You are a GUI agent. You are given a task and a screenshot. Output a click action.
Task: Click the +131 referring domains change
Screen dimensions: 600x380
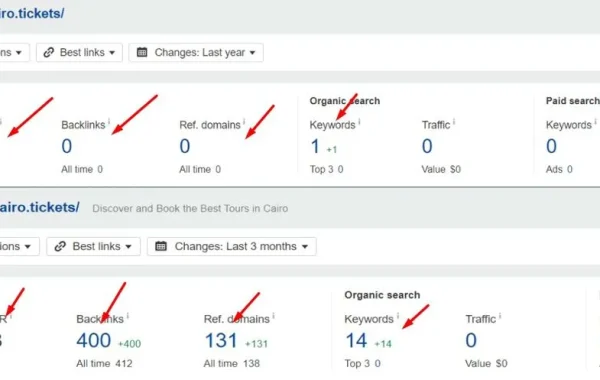pyautogui.click(x=256, y=344)
